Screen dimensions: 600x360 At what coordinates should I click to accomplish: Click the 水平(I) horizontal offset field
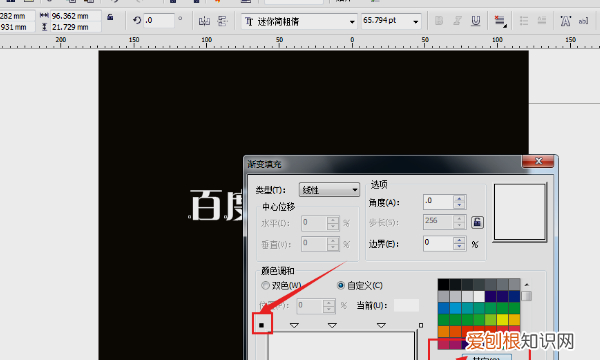[x=314, y=223]
